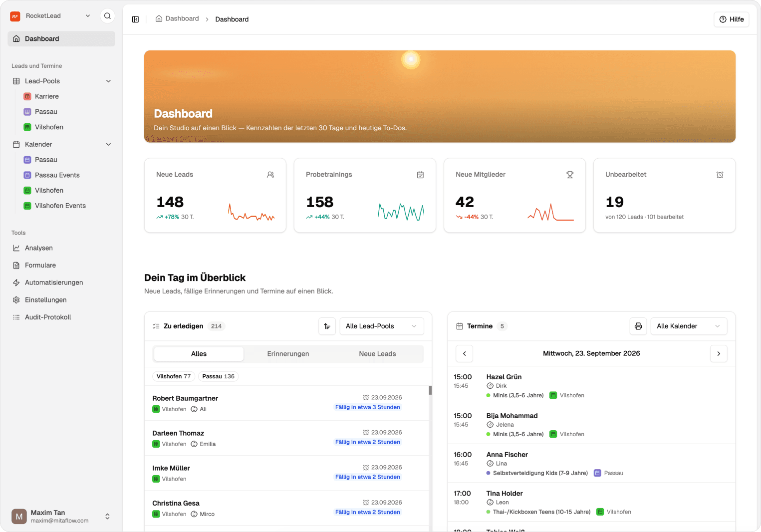Click the Einstellungen gear icon
This screenshot has width=761, height=532.
[x=16, y=300]
